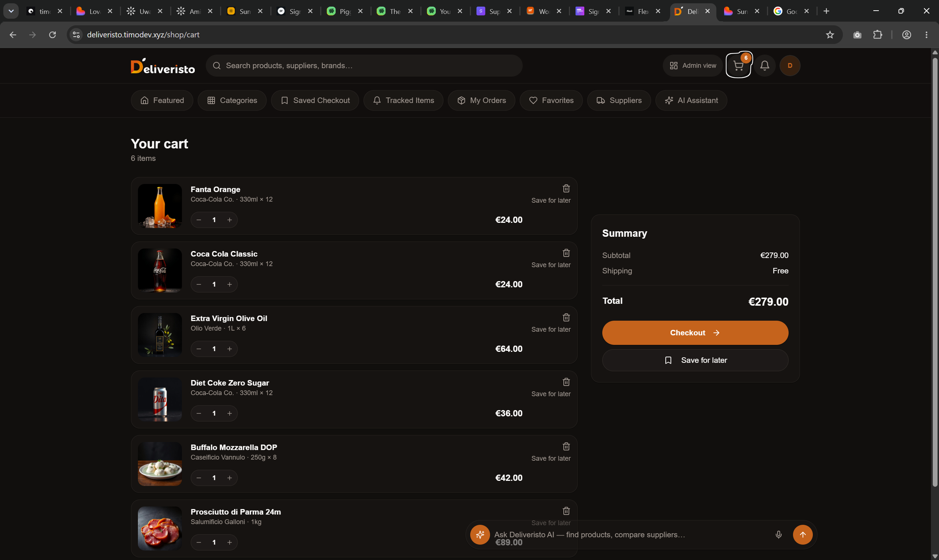The width and height of the screenshot is (939, 560).
Task: Open the notifications bell
Action: tap(764, 66)
